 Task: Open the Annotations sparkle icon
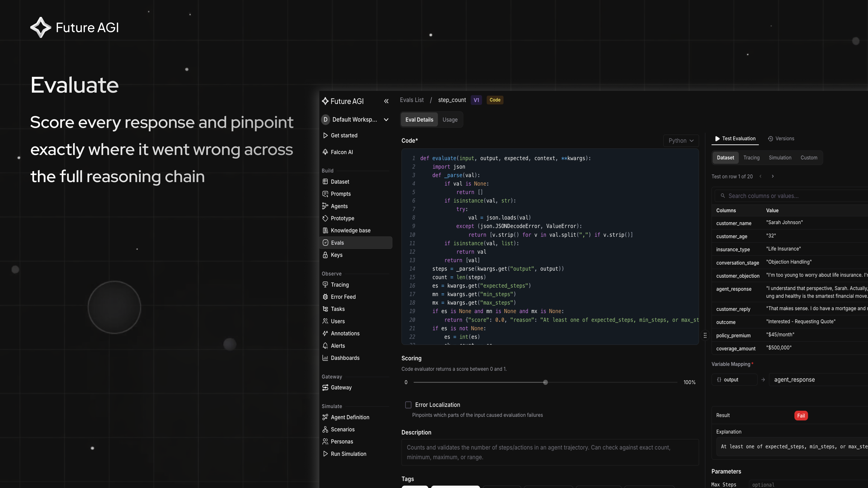pos(325,333)
